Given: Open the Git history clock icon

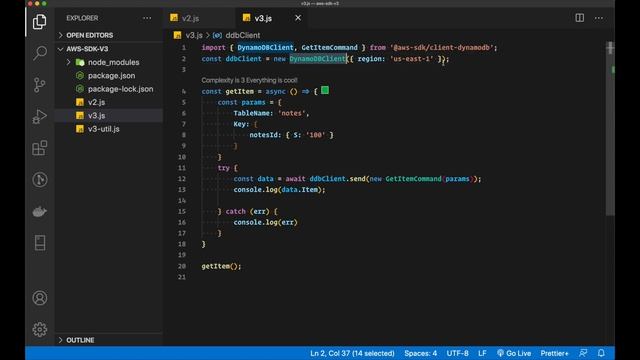Looking at the screenshot, I should [x=40, y=180].
